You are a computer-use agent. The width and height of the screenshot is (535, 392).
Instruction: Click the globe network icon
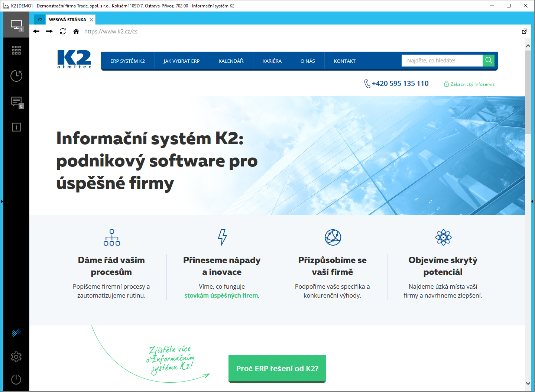(x=333, y=237)
